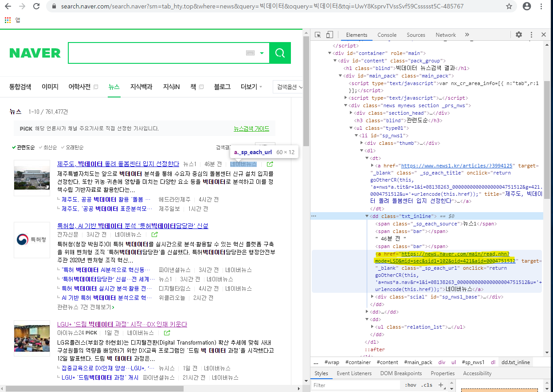Click the ellipsis beside the dd.txt_inline DOM row
Image resolution: width=553 pixels, height=392 pixels.
pyautogui.click(x=314, y=216)
